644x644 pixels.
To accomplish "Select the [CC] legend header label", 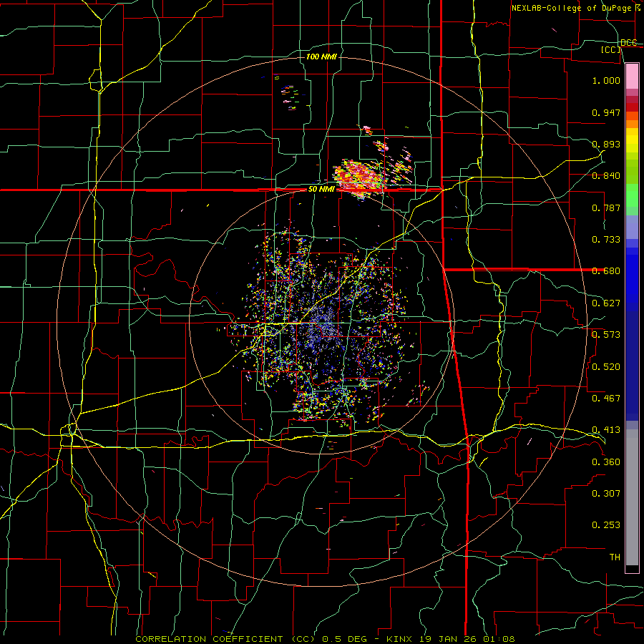I will pyautogui.click(x=611, y=49).
